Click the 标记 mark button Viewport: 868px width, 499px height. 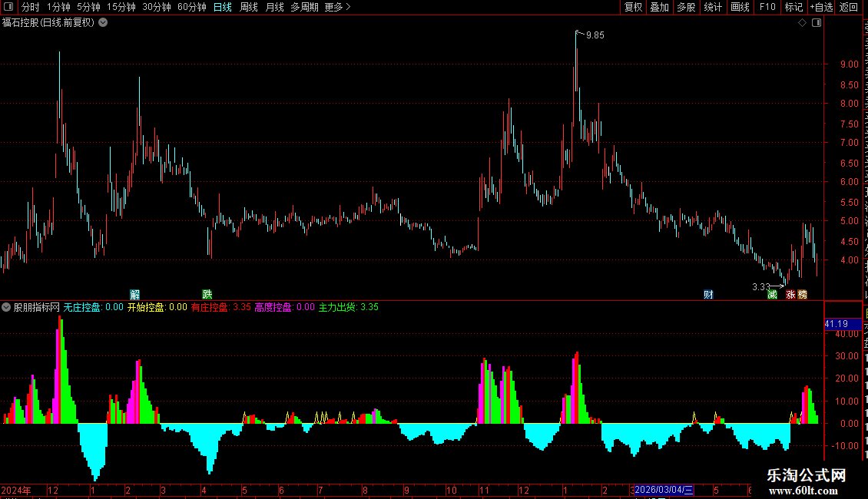pyautogui.click(x=793, y=7)
